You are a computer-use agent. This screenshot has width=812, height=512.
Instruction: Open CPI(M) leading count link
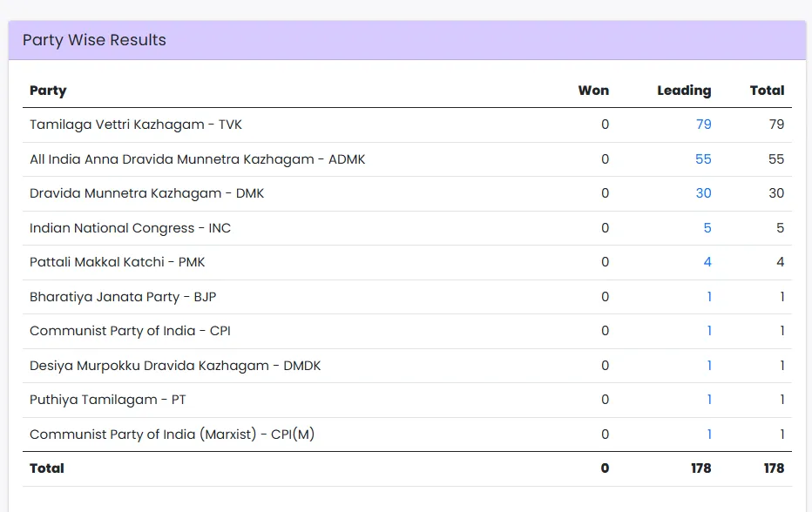click(709, 435)
